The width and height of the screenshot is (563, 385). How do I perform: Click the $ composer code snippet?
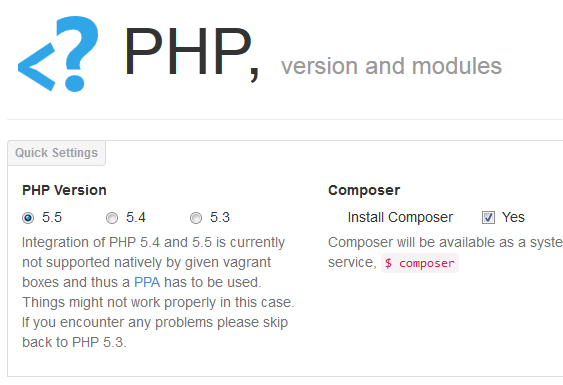pyautogui.click(x=420, y=263)
